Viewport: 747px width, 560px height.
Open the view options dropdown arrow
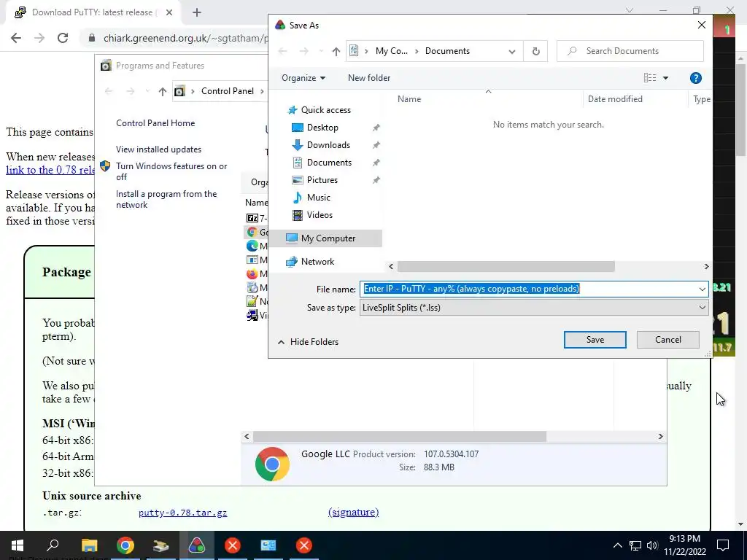(x=665, y=78)
